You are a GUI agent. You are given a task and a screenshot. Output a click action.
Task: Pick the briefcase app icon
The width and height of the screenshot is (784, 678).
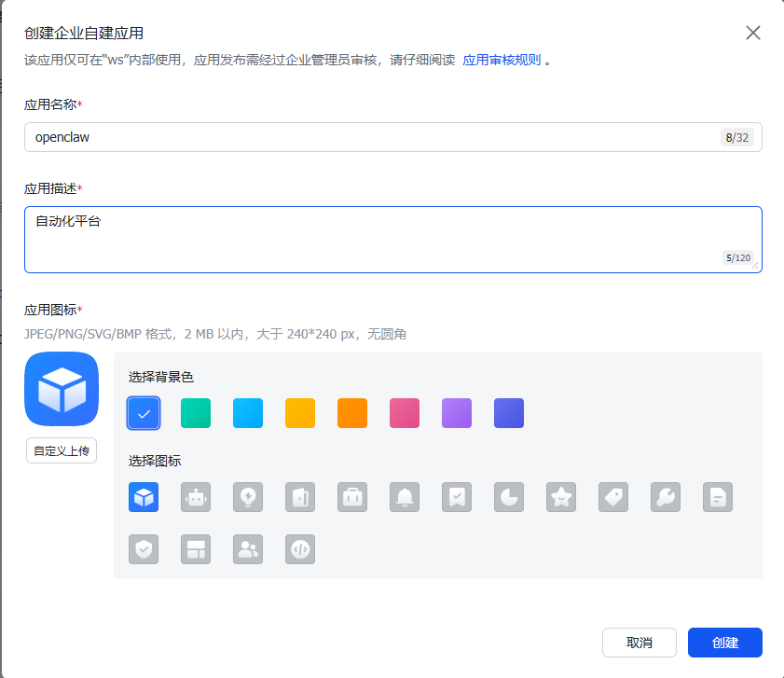tap(352, 497)
